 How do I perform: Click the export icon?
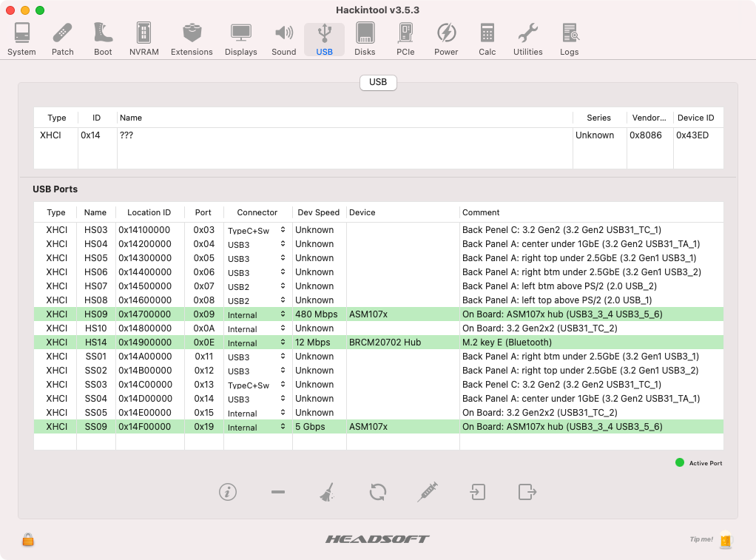(x=527, y=492)
